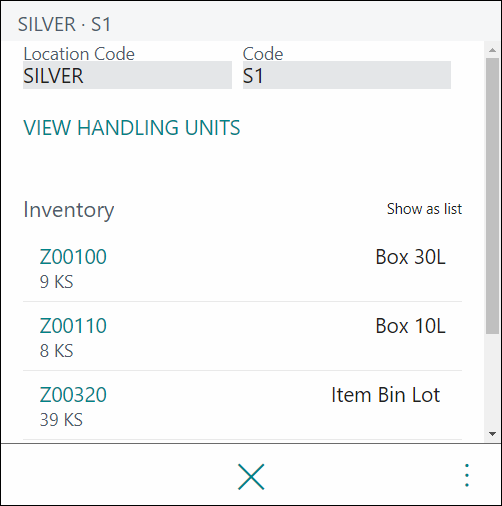Screen dimensions: 502x506
Task: Click the 9 KS quantity text
Action: [56, 282]
